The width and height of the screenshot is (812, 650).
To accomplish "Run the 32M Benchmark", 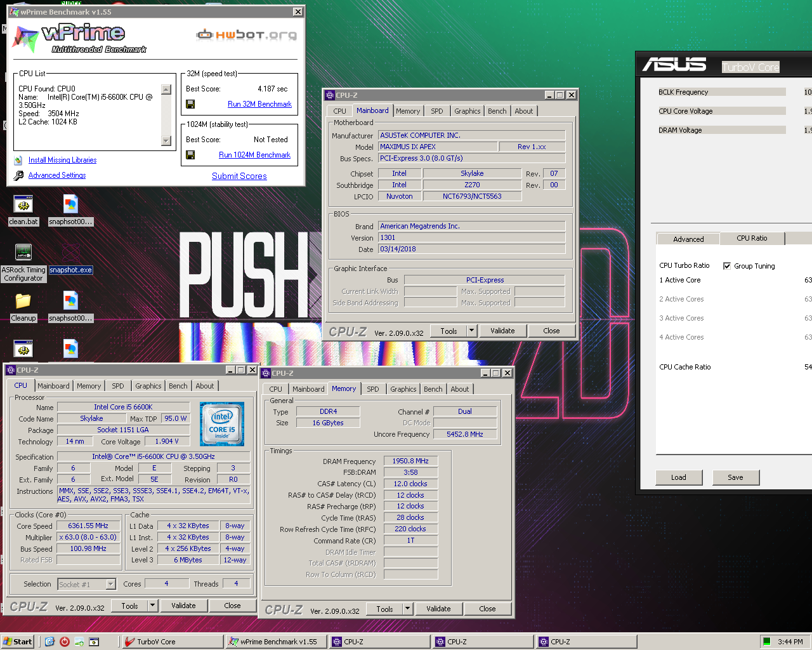I will [259, 104].
